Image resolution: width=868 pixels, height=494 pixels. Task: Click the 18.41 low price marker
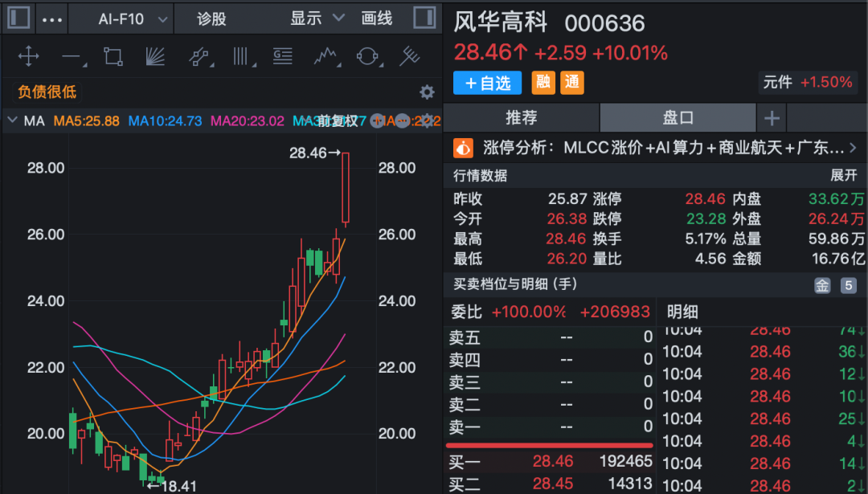(x=172, y=486)
